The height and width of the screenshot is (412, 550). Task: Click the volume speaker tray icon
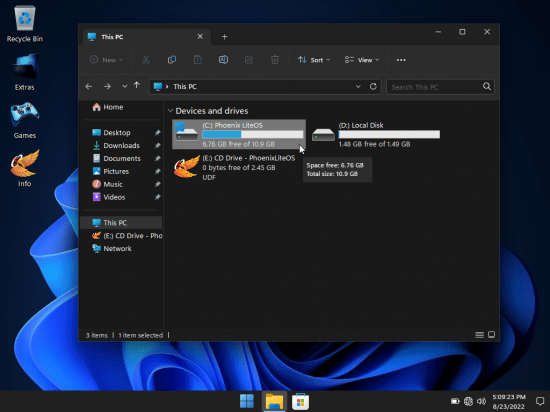click(481, 401)
